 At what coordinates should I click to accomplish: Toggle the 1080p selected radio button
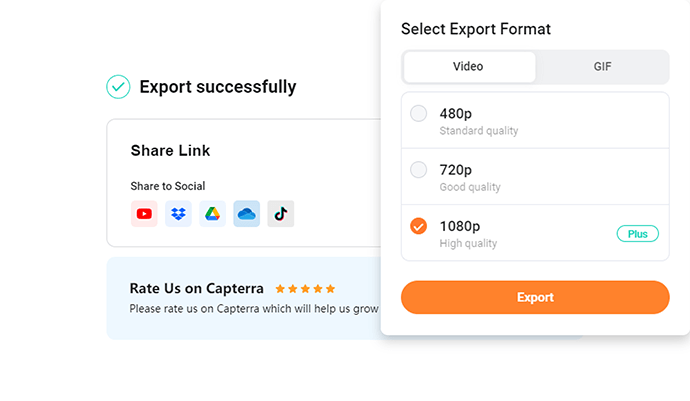(418, 226)
